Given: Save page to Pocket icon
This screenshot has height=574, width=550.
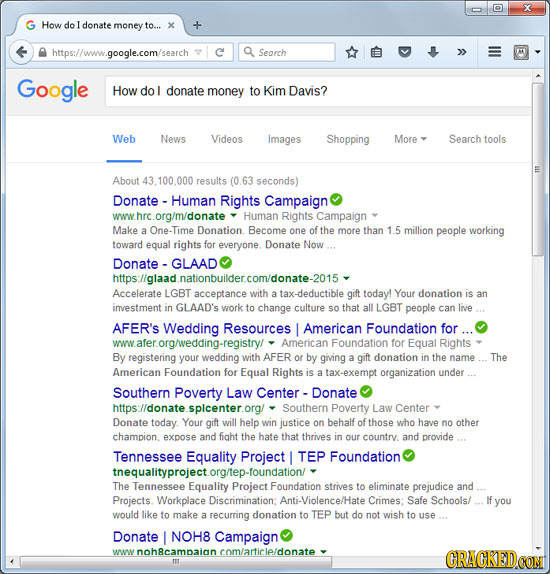Looking at the screenshot, I should [x=405, y=53].
